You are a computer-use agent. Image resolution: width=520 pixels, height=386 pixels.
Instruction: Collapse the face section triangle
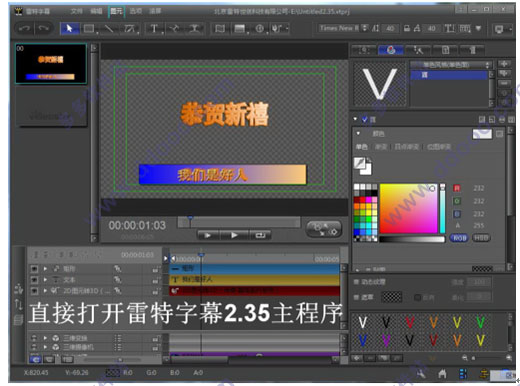[x=355, y=119]
